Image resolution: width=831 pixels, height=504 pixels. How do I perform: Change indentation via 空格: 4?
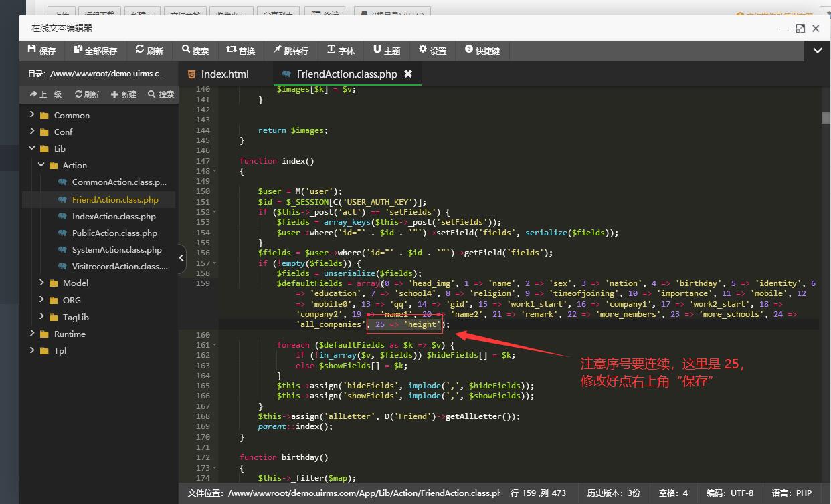click(673, 493)
